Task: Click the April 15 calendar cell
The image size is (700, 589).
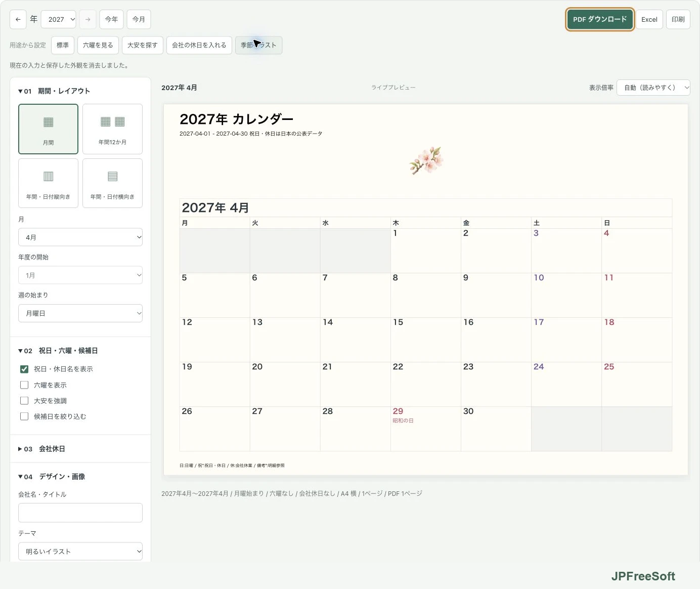Action: point(426,340)
